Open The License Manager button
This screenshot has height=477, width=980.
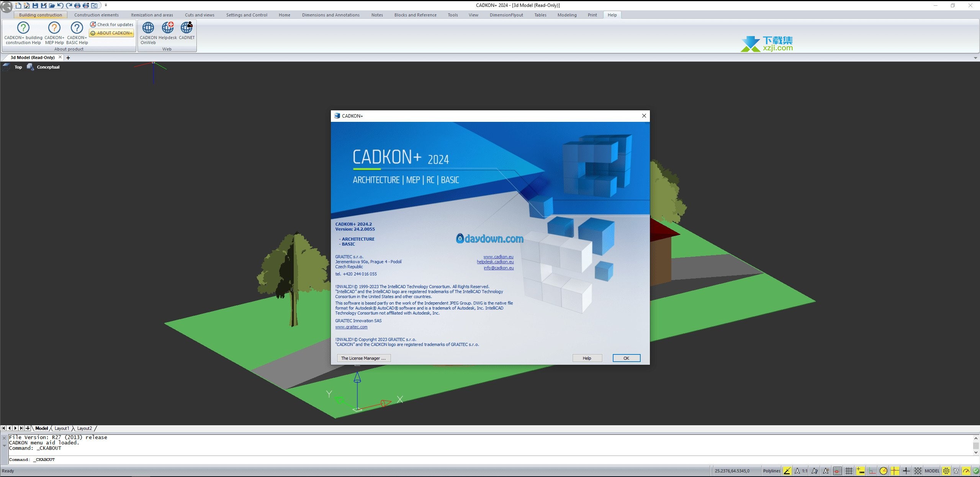[x=363, y=358]
